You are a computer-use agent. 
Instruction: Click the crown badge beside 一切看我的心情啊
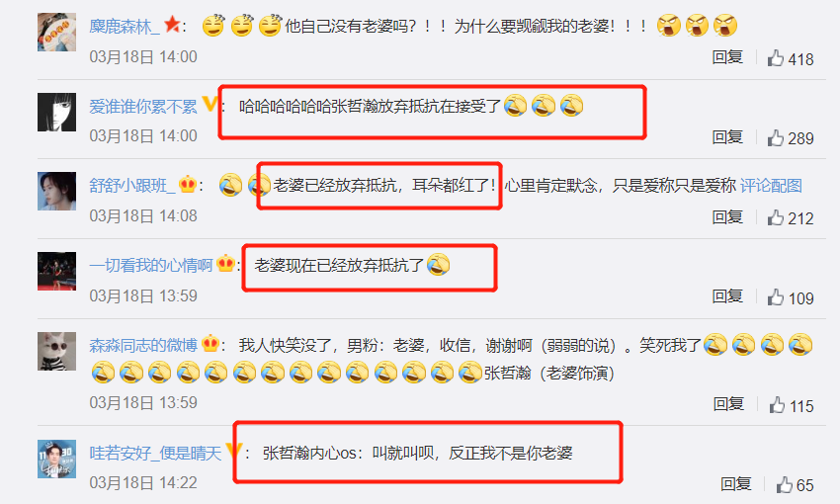click(225, 264)
